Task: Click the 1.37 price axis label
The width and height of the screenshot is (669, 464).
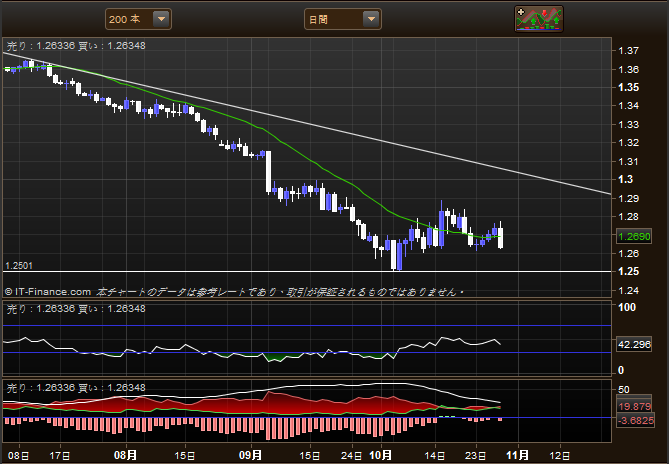Action: pos(628,51)
